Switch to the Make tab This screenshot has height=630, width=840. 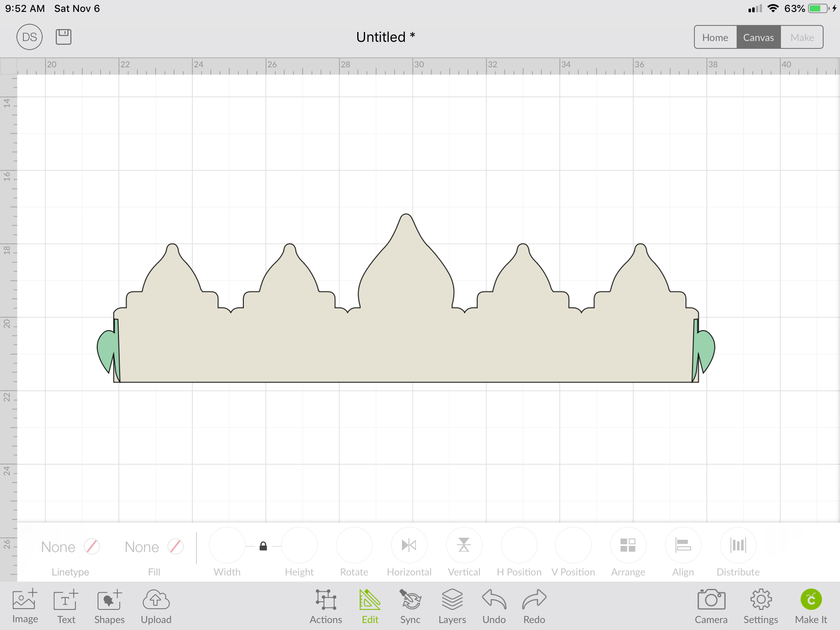click(802, 37)
